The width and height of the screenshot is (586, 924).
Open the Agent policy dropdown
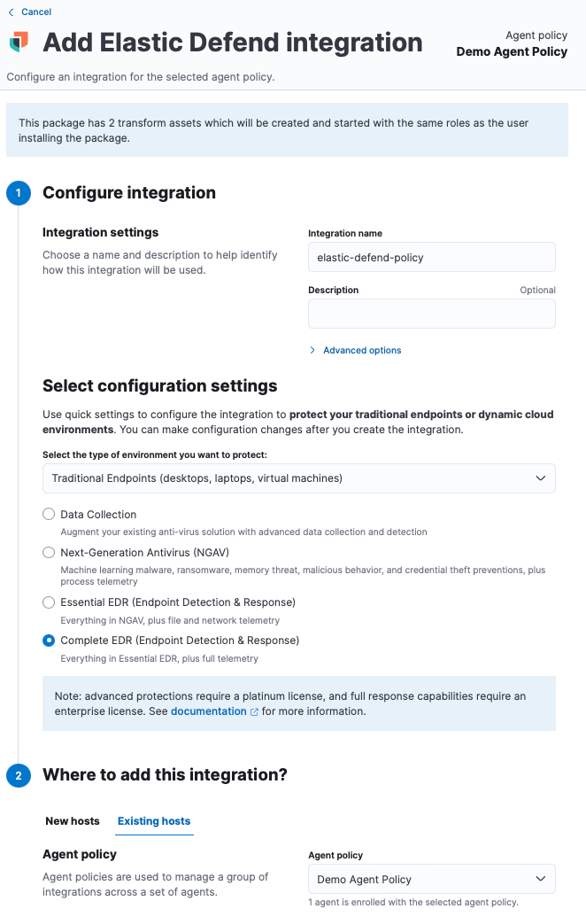coord(431,880)
